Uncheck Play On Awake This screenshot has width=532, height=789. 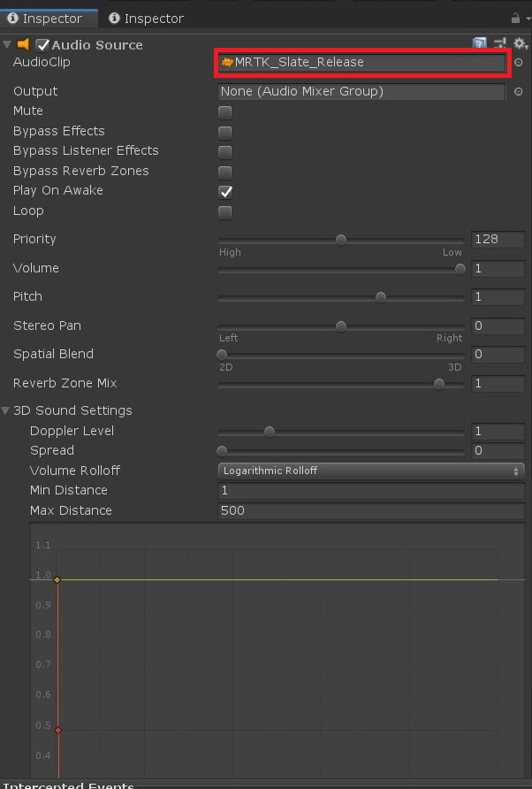click(x=225, y=192)
